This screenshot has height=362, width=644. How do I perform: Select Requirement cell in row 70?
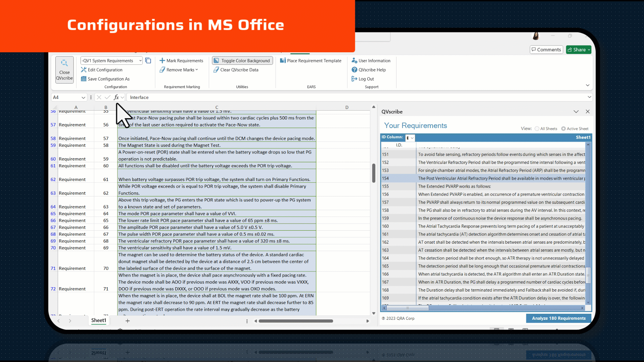coord(76,248)
